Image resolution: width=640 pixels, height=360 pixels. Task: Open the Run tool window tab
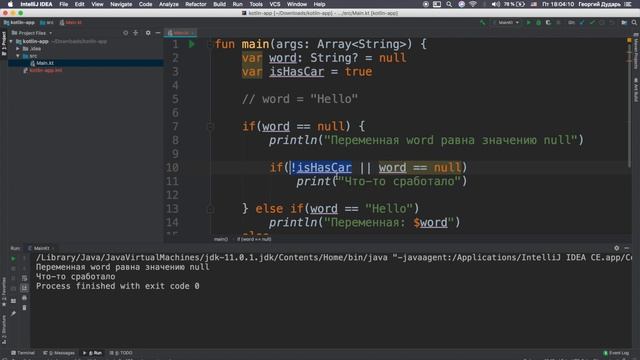tap(93, 353)
